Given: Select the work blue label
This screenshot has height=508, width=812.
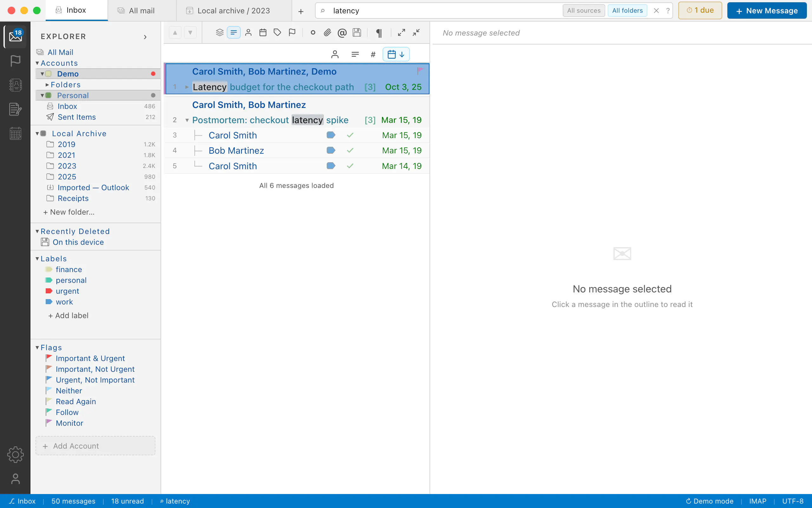Looking at the screenshot, I should 64,302.
